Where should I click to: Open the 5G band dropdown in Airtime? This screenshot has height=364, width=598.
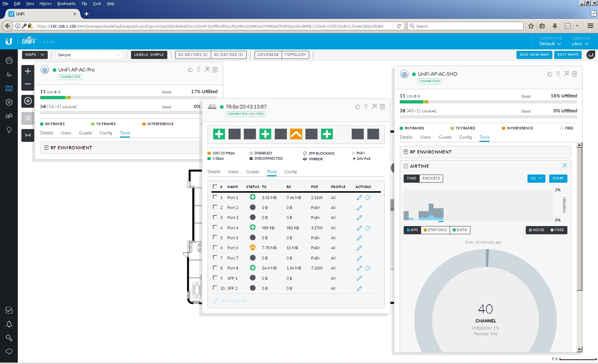coord(536,178)
